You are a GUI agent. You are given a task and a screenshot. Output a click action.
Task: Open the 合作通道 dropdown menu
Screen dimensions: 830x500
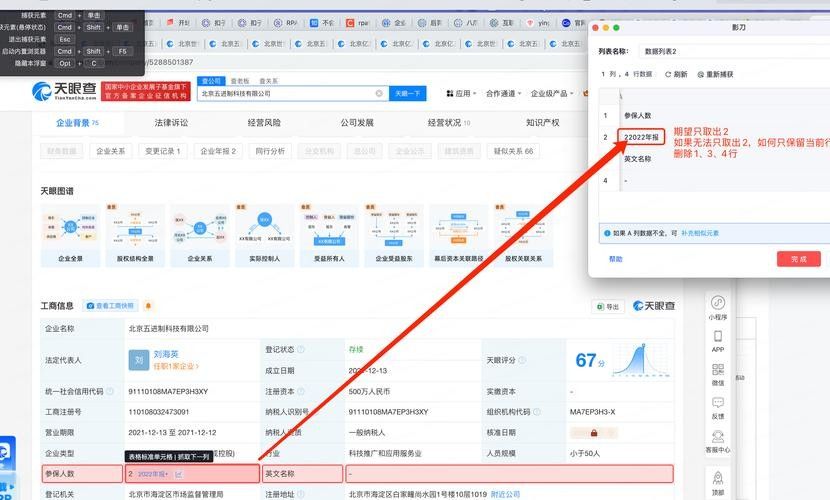click(503, 94)
